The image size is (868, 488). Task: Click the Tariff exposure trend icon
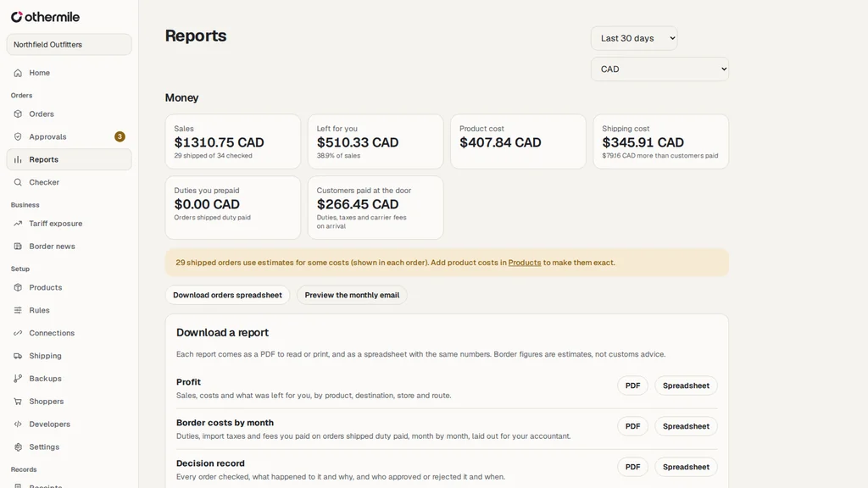point(18,224)
